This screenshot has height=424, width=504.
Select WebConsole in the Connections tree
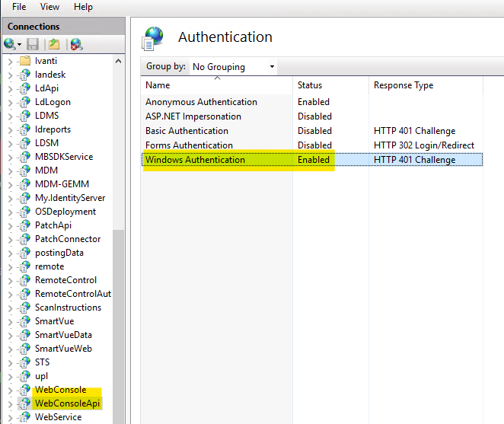[x=60, y=390]
